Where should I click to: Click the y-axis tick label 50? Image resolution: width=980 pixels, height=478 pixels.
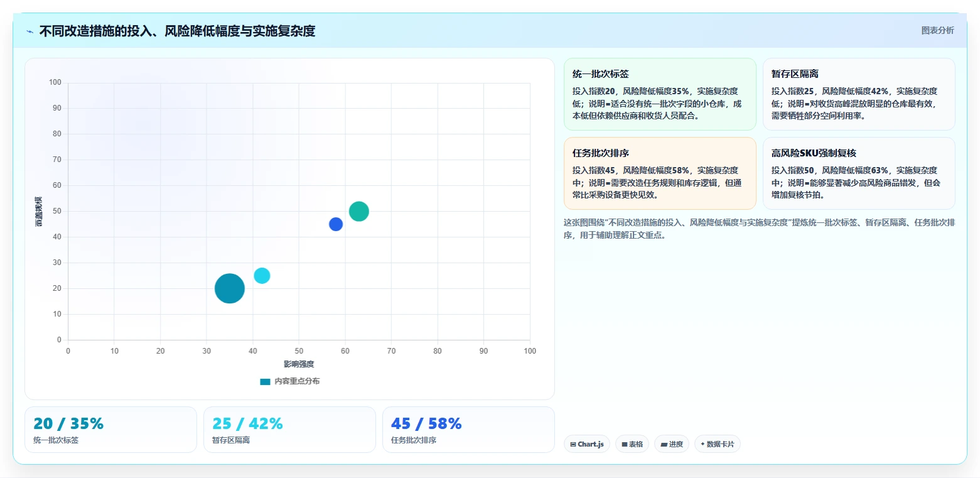(x=57, y=211)
